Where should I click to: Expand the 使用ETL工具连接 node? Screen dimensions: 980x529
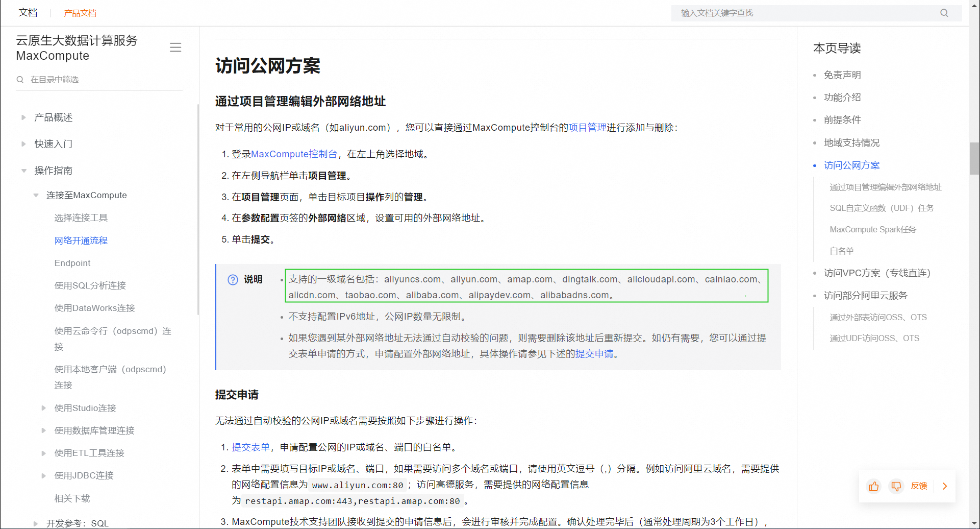[x=44, y=453]
